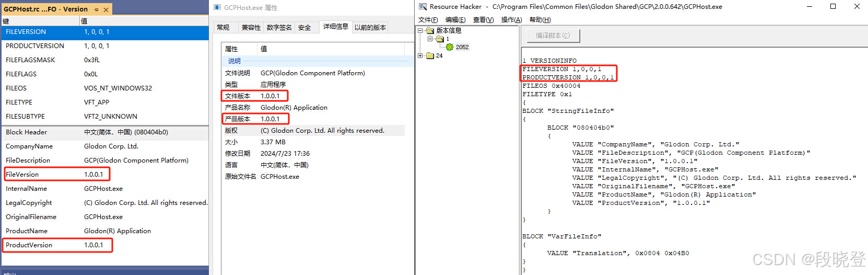Open the 帮助(H) menu in Resource Hacker
868x275 pixels.
(540, 20)
